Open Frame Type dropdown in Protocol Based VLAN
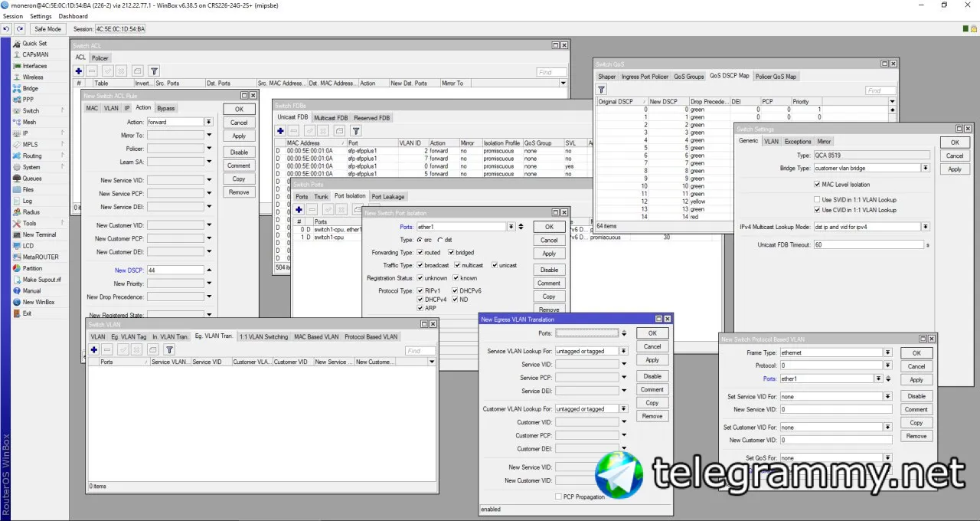This screenshot has width=980, height=521. point(887,352)
